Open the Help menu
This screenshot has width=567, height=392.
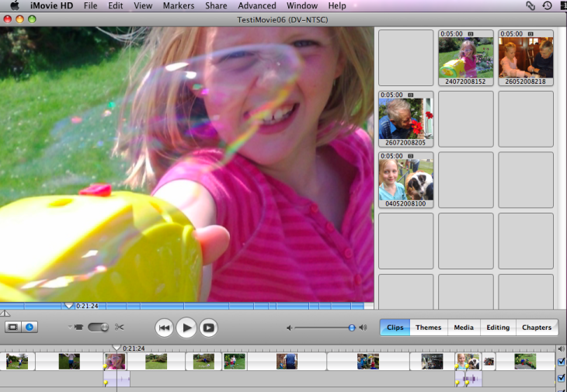tap(336, 5)
